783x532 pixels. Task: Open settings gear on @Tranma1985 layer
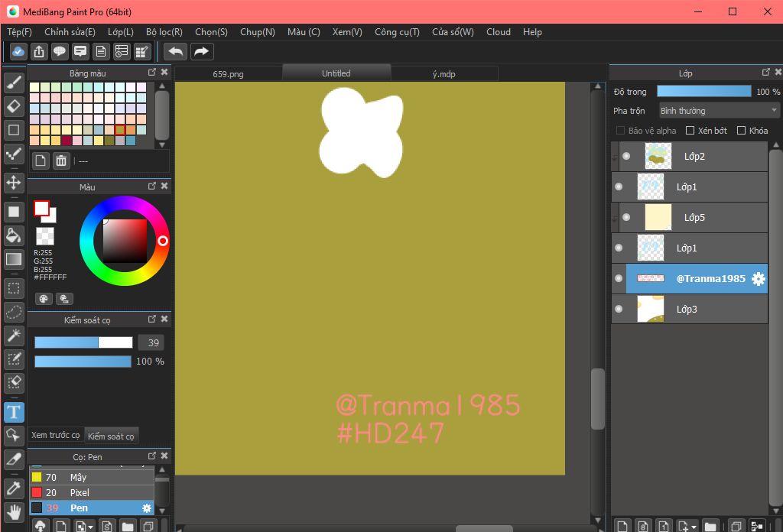[x=758, y=278]
